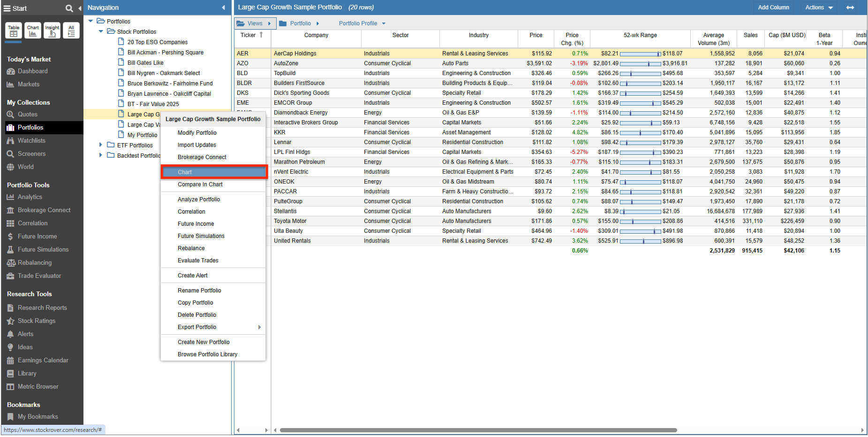Open the Start hamburger menu icon
Image resolution: width=868 pixels, height=437 pixels.
click(x=7, y=8)
